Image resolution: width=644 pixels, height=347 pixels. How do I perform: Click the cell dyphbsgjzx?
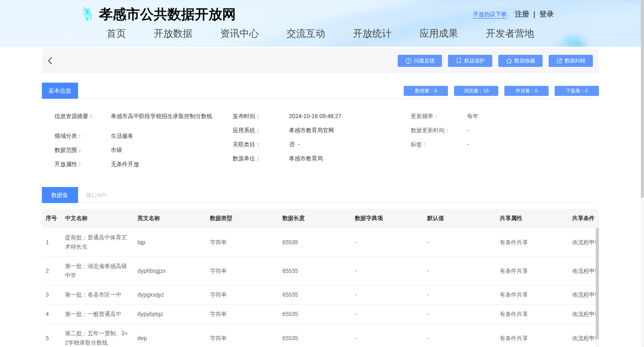coord(151,271)
